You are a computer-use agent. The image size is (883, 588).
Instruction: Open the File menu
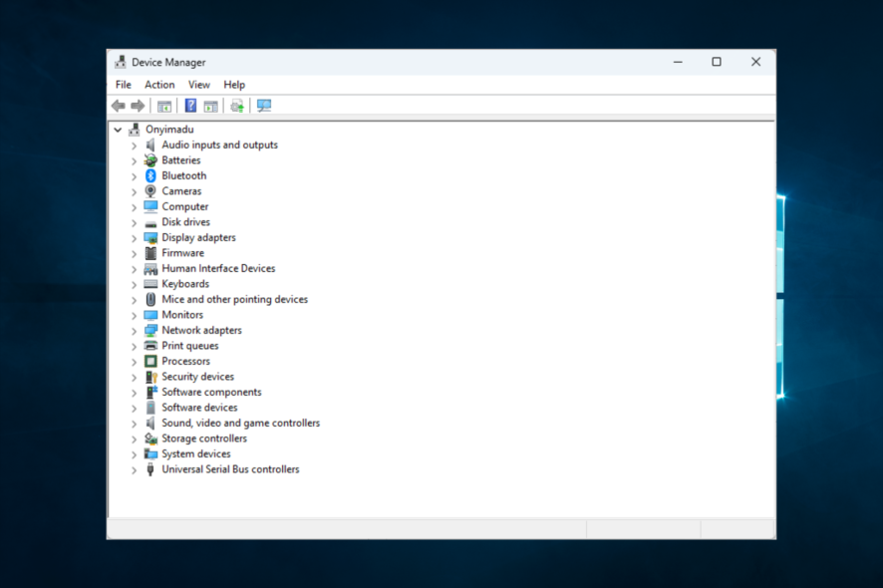(x=124, y=85)
